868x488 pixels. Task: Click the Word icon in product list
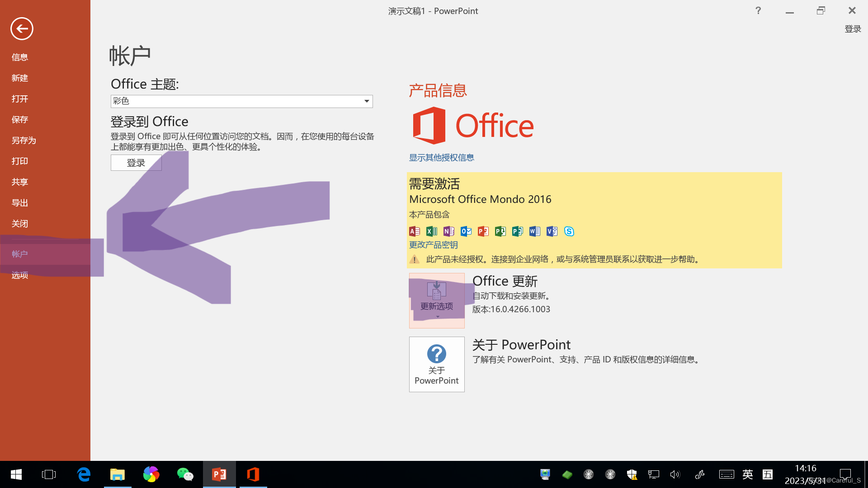click(x=534, y=231)
